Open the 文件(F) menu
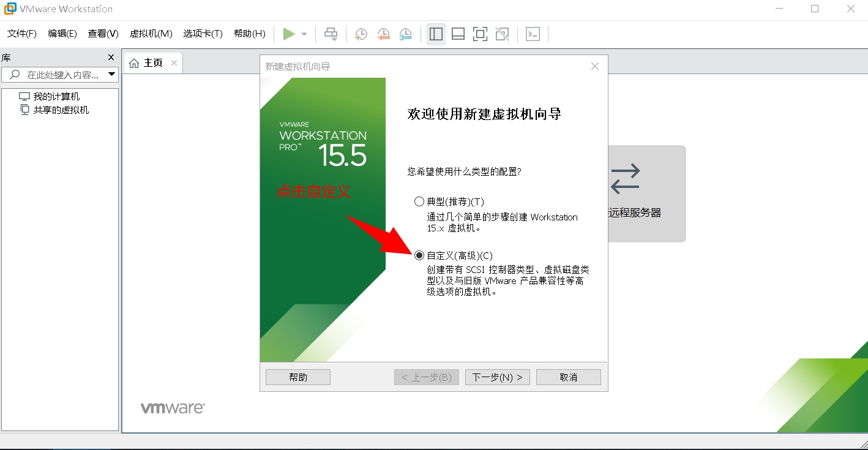The height and width of the screenshot is (450, 868). [x=22, y=34]
